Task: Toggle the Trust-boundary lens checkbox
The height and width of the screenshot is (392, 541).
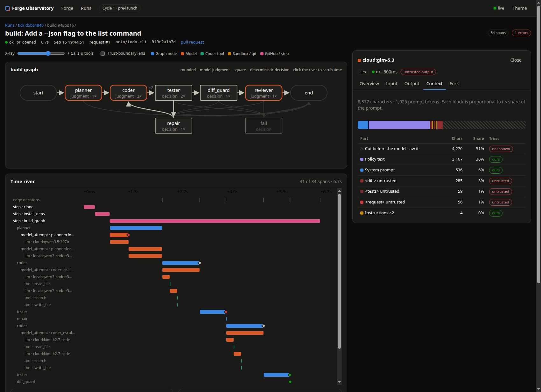Action: pyautogui.click(x=102, y=53)
